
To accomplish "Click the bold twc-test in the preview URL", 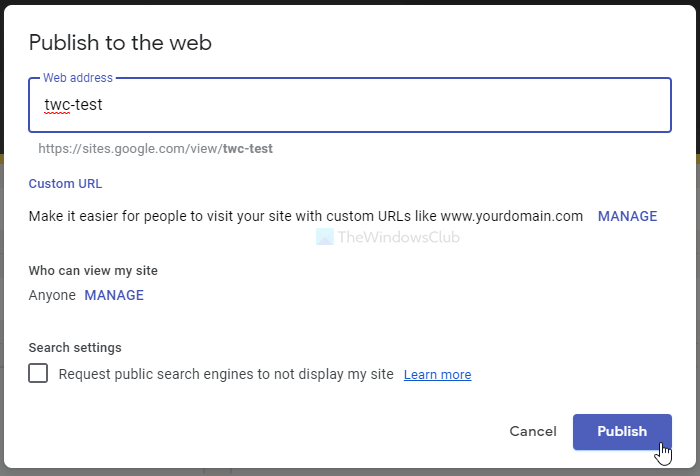I will coord(247,149).
